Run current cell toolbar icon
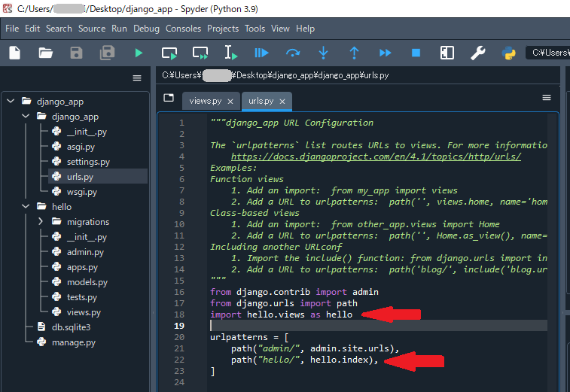Screen dimensions: 570x392 (169, 53)
